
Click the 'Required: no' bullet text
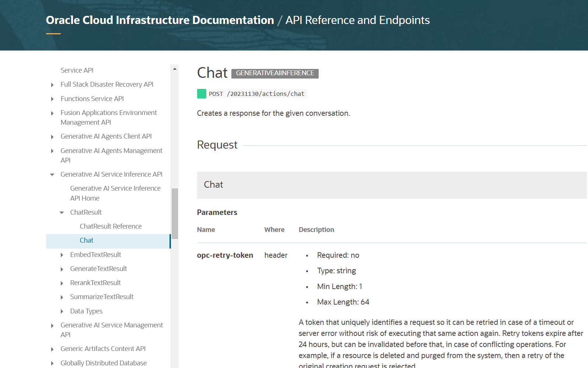tap(338, 255)
